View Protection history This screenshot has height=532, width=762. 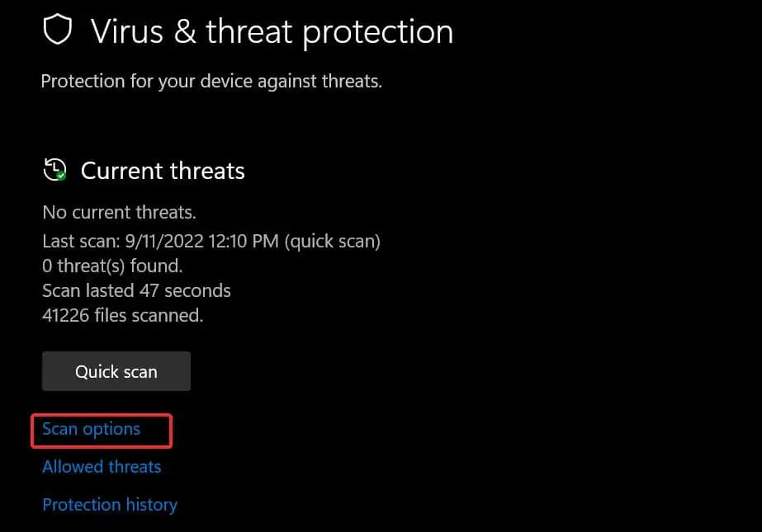(110, 506)
